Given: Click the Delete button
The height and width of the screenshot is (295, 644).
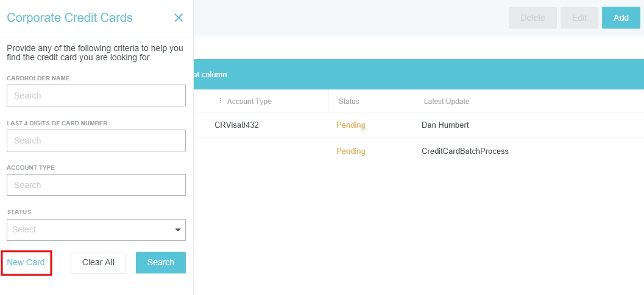Looking at the screenshot, I should [533, 18].
